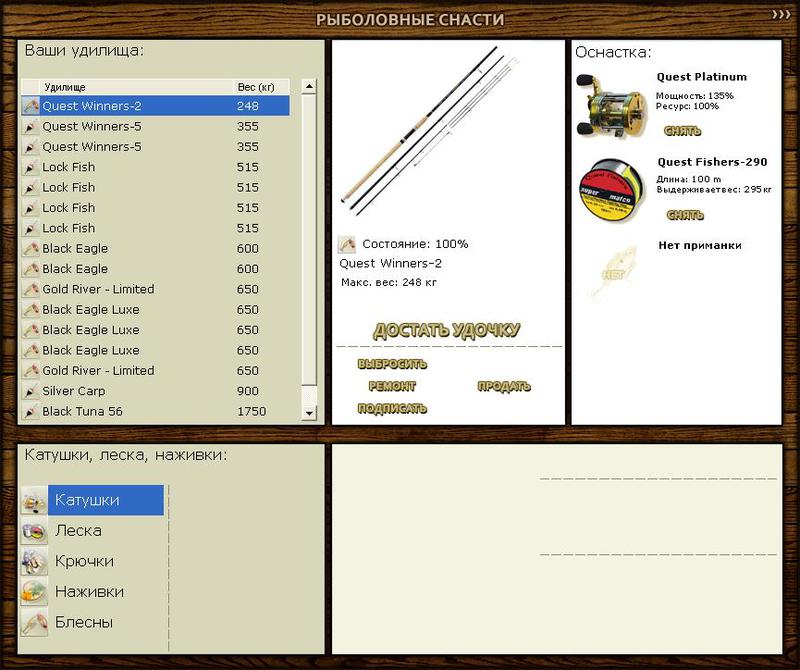Open the Наживки category
The height and width of the screenshot is (670, 800).
(x=89, y=592)
